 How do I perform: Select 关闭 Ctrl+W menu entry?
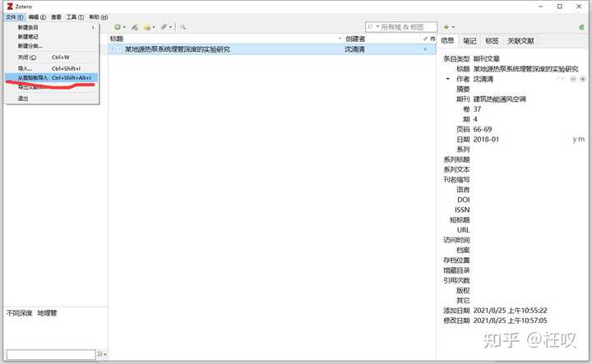52,58
